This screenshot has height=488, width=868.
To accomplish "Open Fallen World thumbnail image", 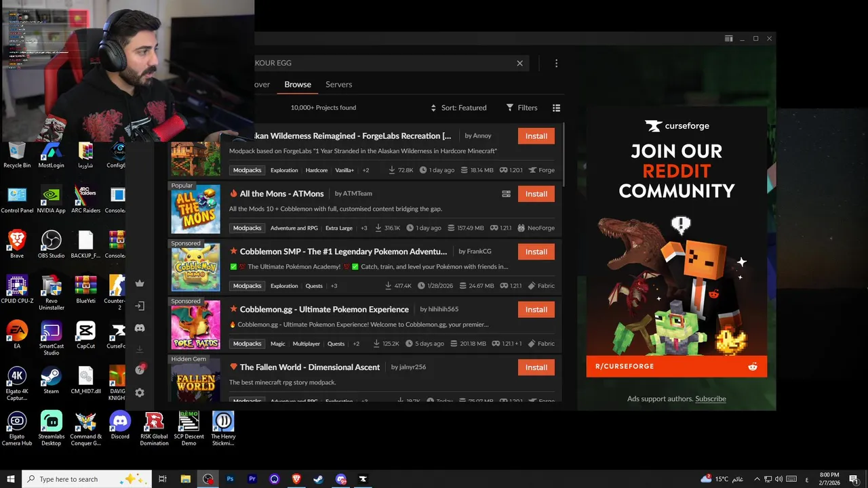I will pos(195,380).
